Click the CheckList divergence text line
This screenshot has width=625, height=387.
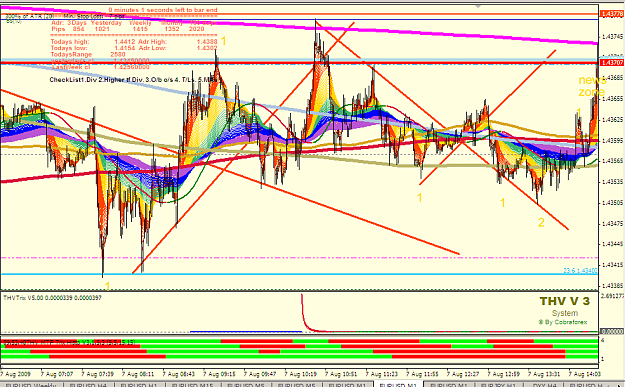point(135,80)
